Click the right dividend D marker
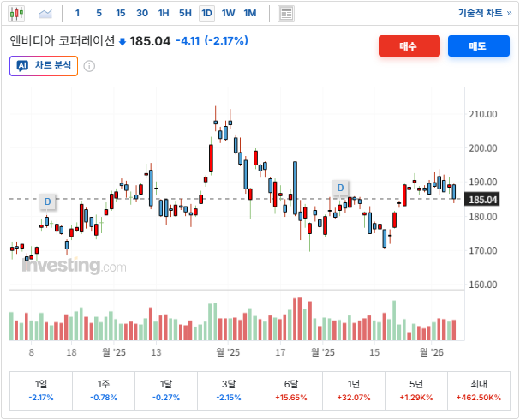Viewport: 520px width, 420px height. (340, 188)
